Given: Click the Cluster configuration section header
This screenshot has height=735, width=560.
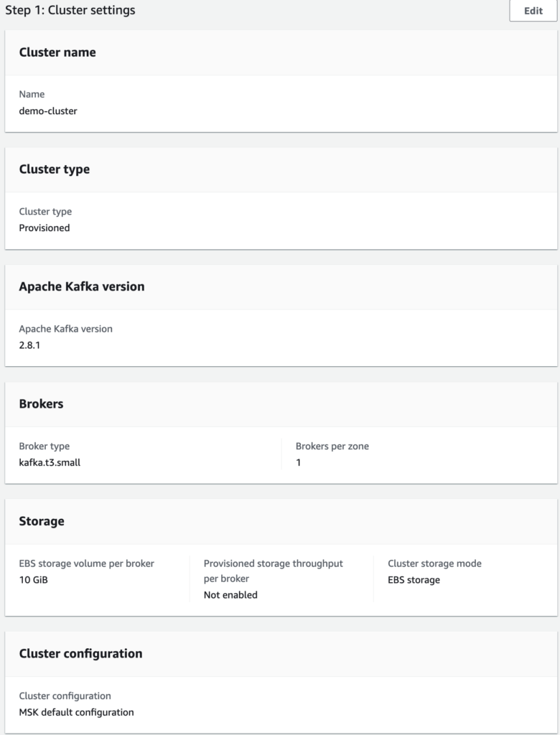Looking at the screenshot, I should coord(80,653).
